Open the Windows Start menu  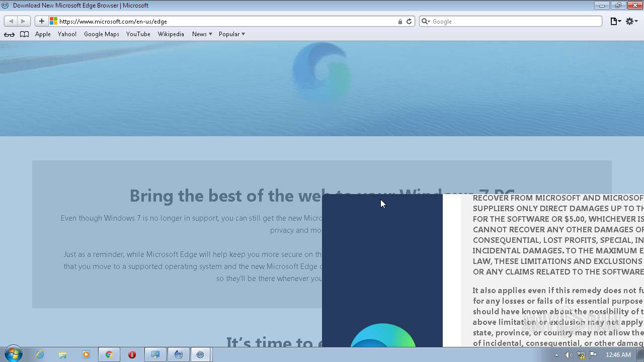tap(14, 354)
